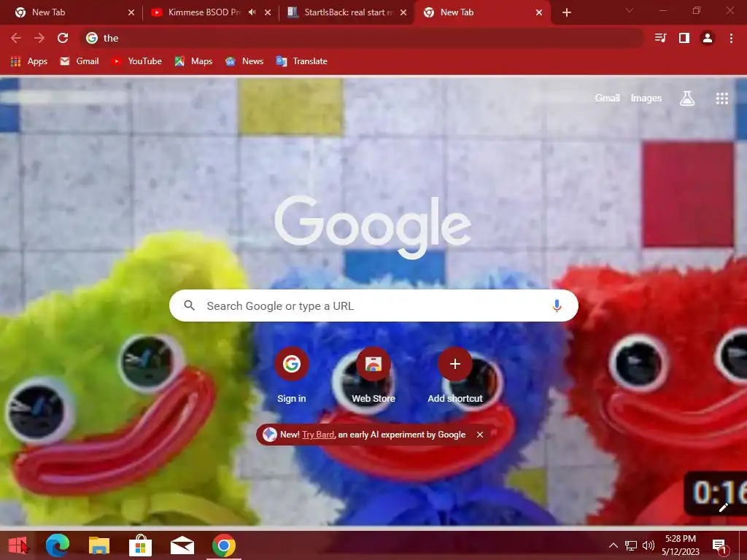Open Search Labs flask icon
Image resolution: width=747 pixels, height=560 pixels.
click(x=687, y=98)
